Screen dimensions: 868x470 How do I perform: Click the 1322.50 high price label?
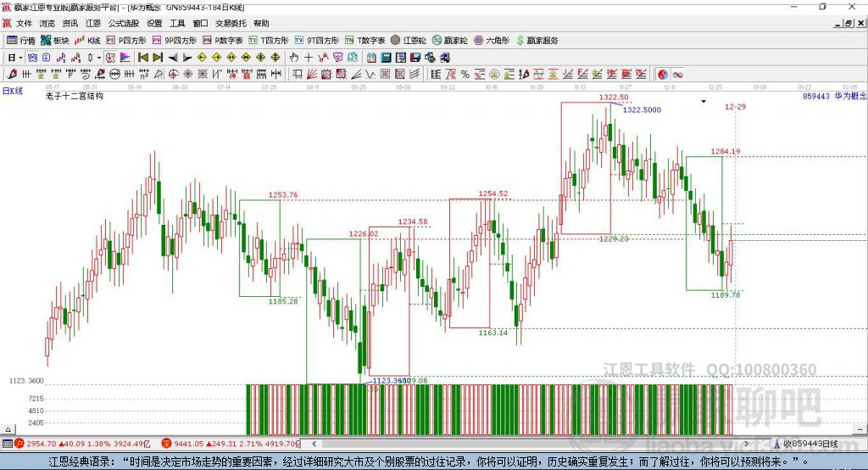(x=614, y=97)
